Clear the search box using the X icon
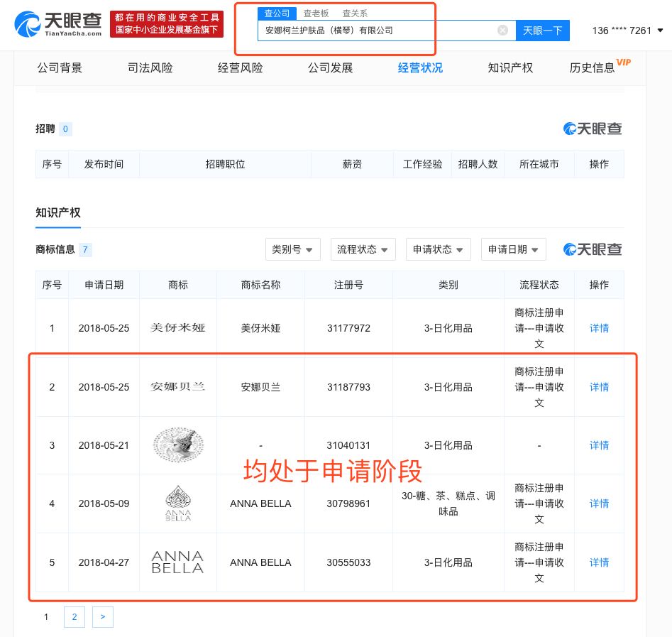Image resolution: width=672 pixels, height=637 pixels. point(503,30)
